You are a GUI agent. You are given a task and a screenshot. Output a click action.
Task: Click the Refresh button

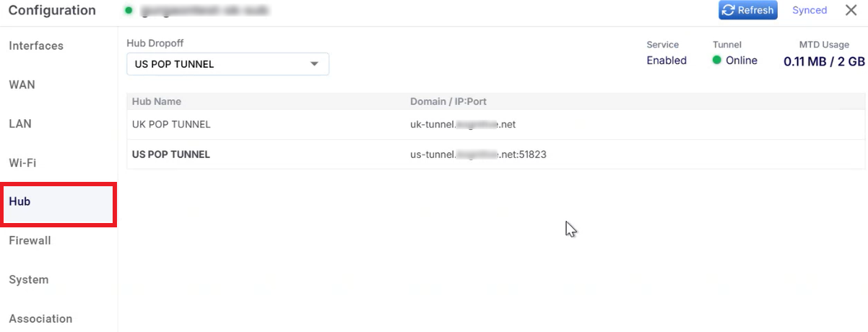747,10
